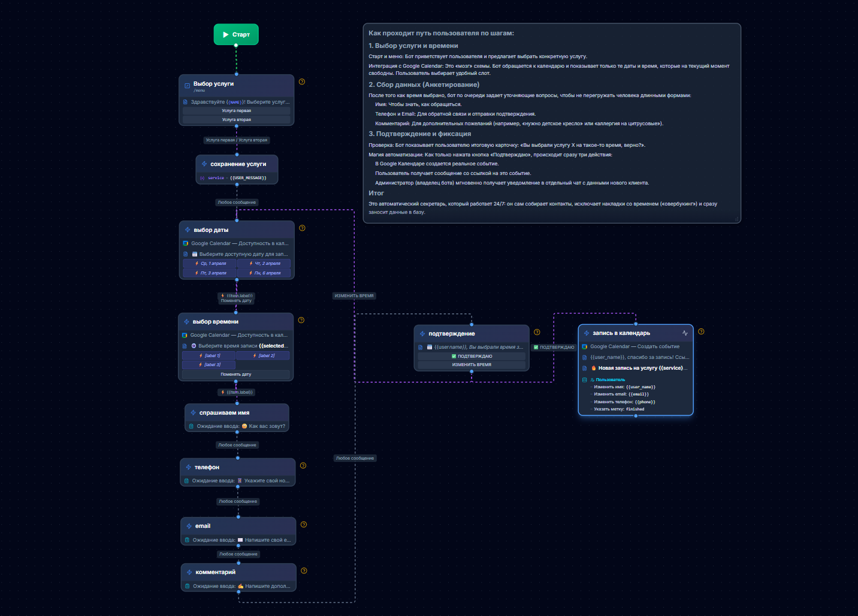Select the ПОДТВЕРЖДАЮ connection label
This screenshot has height=616, width=858.
[x=554, y=347]
